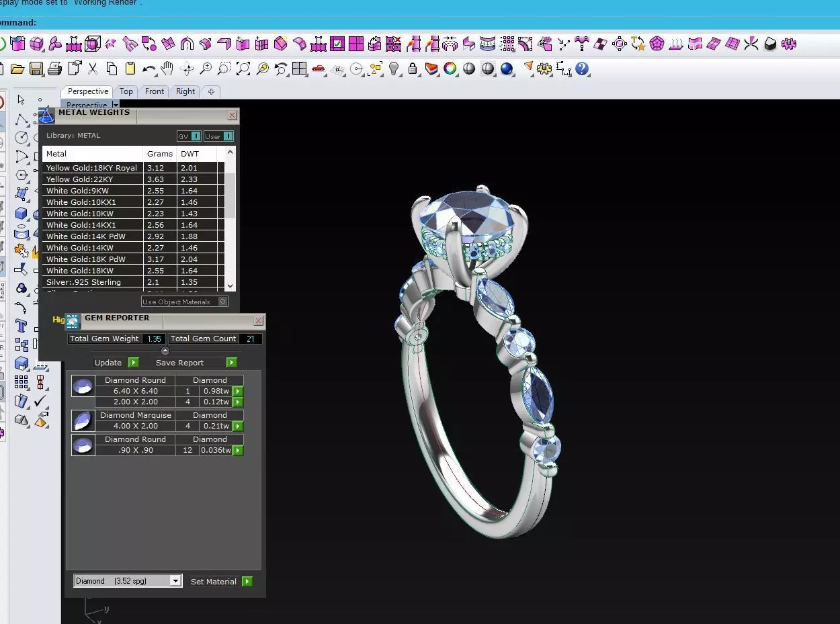The image size is (840, 624).
Task: Click Metal Weights scrollbar up arrow
Action: [230, 152]
